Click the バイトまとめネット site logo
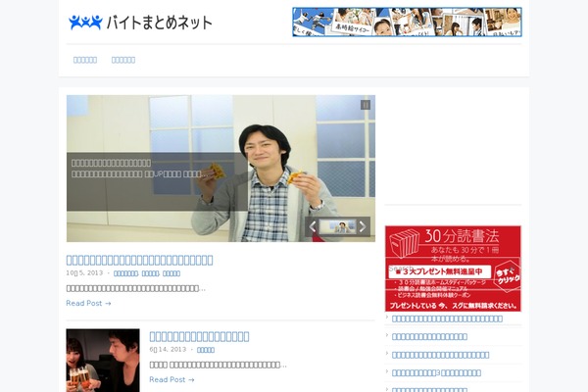The height and width of the screenshot is (392, 588). [140, 23]
